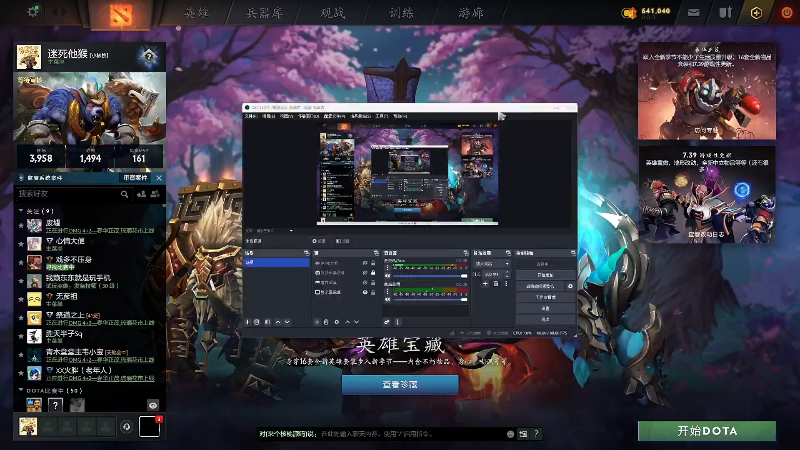Open three-dot menu on 麦克风/Aux channel
This screenshot has width=800, height=450.
coord(388,267)
